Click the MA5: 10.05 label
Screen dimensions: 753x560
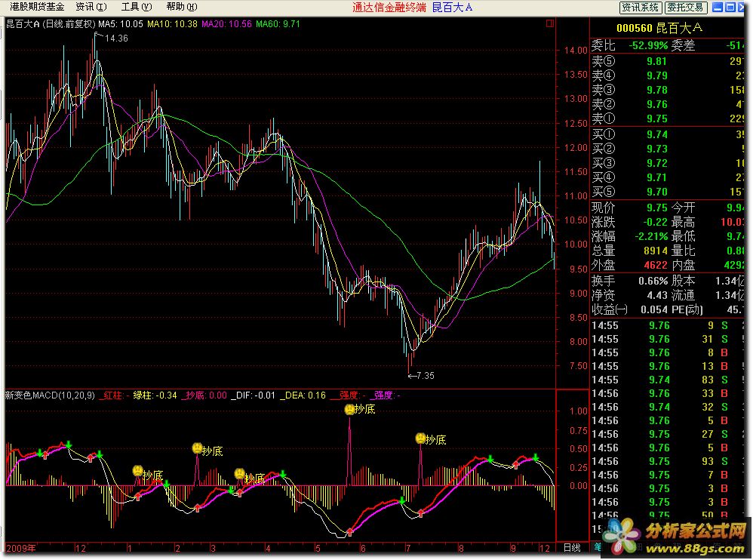click(x=121, y=24)
